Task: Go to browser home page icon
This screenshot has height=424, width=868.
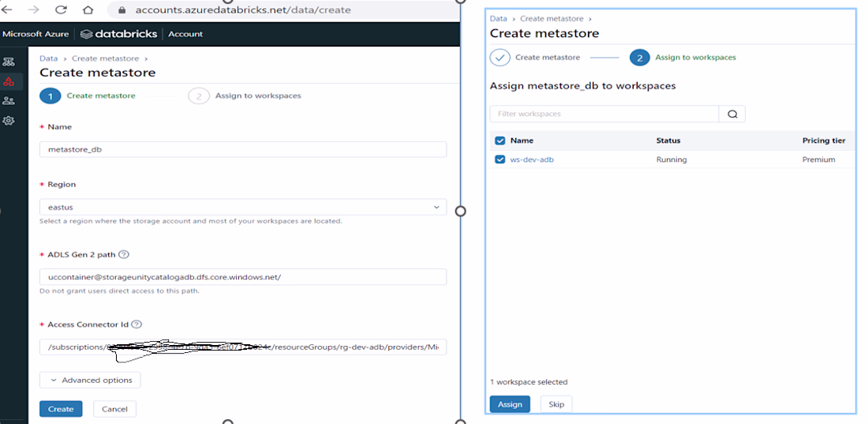Action: (x=88, y=9)
